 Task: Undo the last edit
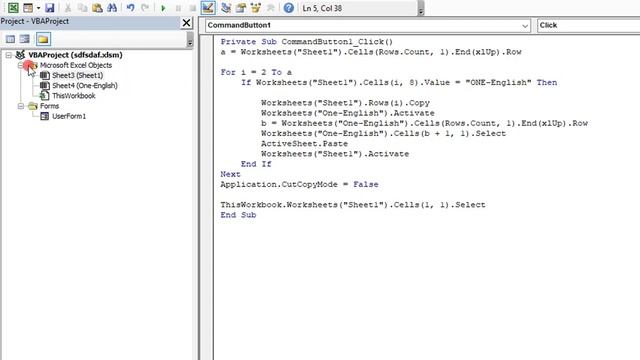click(x=131, y=8)
